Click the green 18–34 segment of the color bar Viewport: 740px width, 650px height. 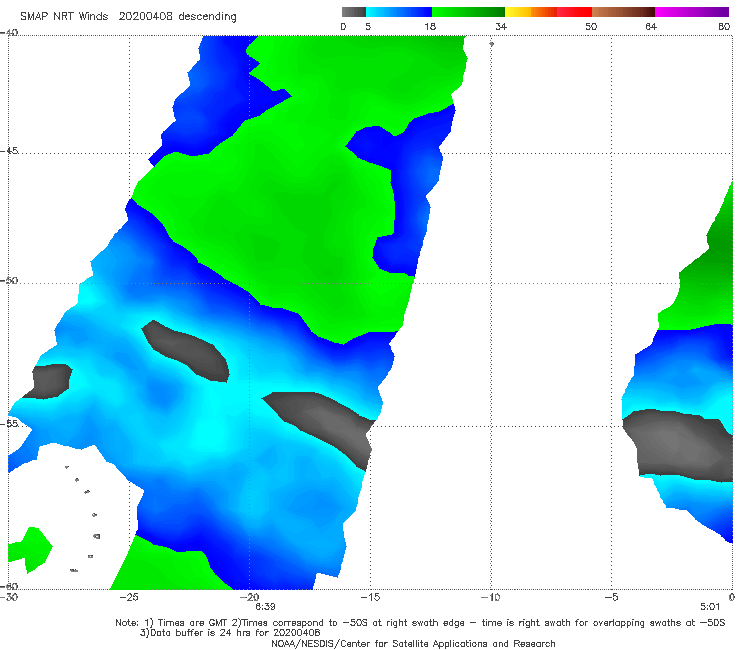point(468,12)
